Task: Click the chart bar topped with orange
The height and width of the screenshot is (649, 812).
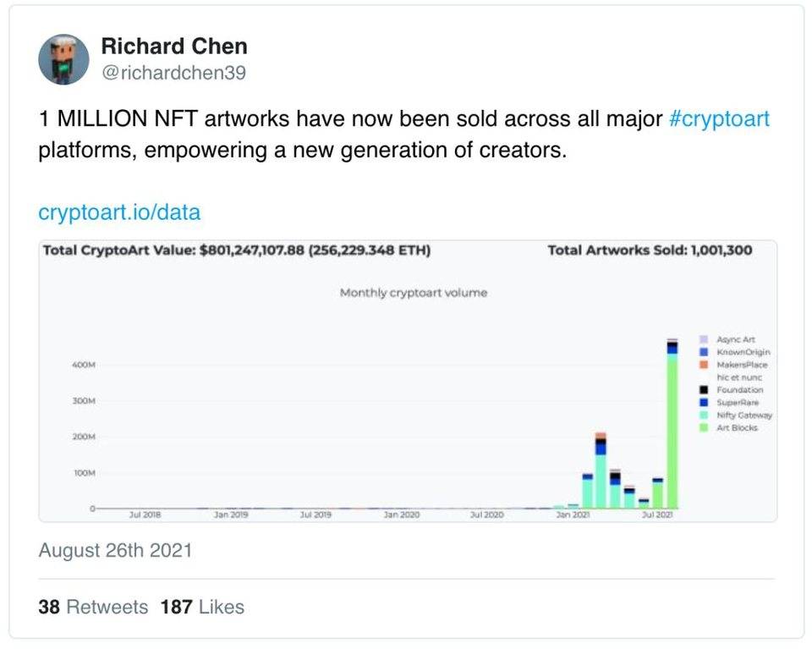Action: [601, 470]
